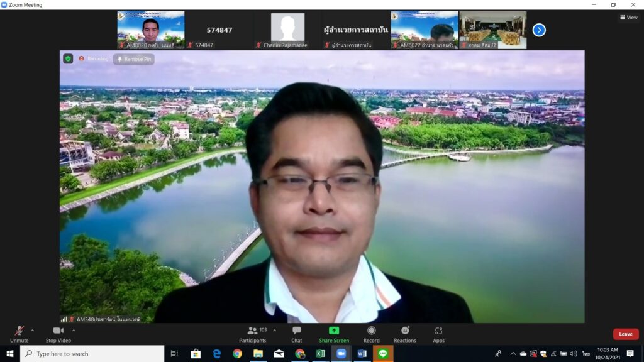Viewport: 644px width, 362px height.
Task: Open File Explorer from the taskbar
Action: tap(258, 354)
